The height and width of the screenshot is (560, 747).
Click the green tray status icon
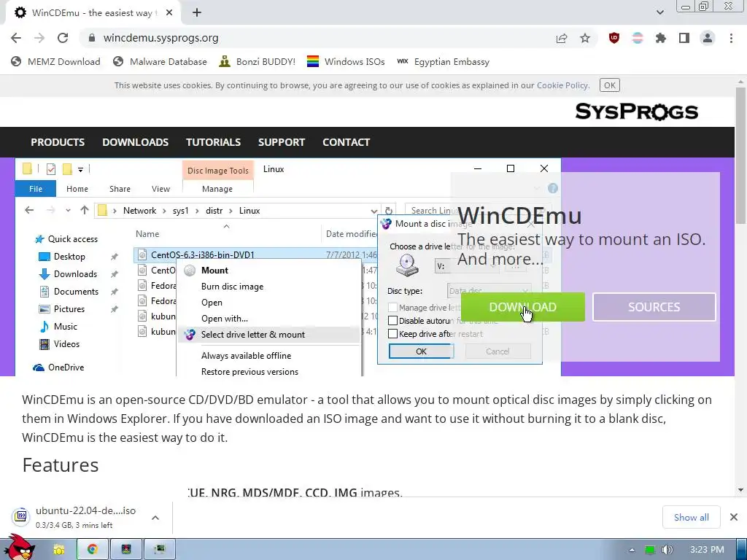[x=650, y=550]
